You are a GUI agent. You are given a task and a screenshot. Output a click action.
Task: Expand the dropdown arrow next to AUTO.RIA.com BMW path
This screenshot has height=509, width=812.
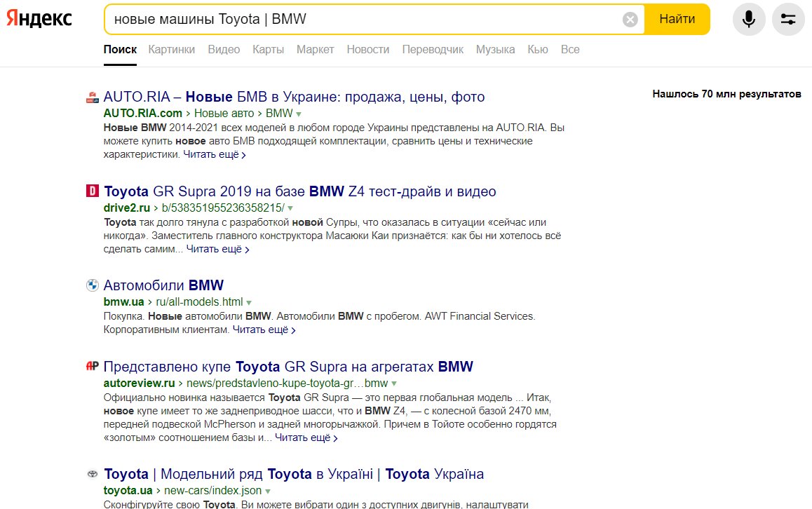point(299,114)
